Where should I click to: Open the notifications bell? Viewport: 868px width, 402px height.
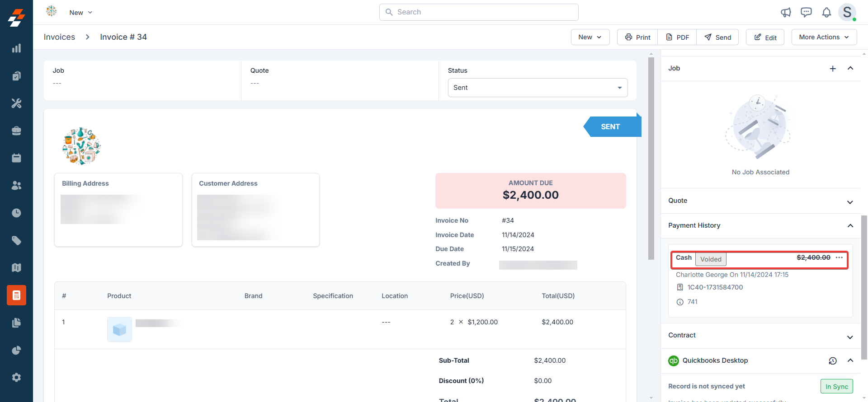point(826,12)
